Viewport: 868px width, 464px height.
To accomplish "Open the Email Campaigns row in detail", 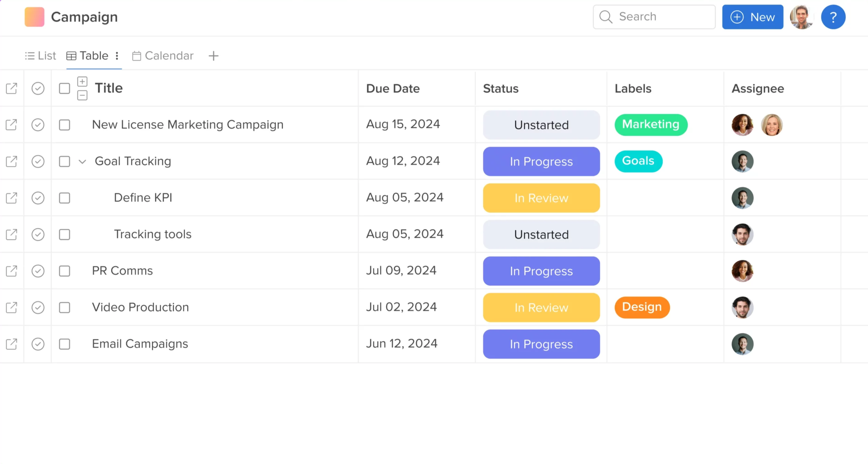I will 11,344.
